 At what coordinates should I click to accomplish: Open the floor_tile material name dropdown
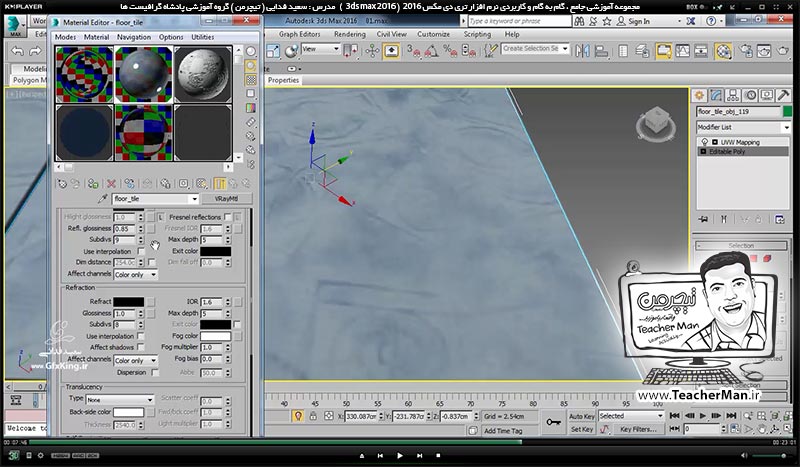click(x=194, y=199)
